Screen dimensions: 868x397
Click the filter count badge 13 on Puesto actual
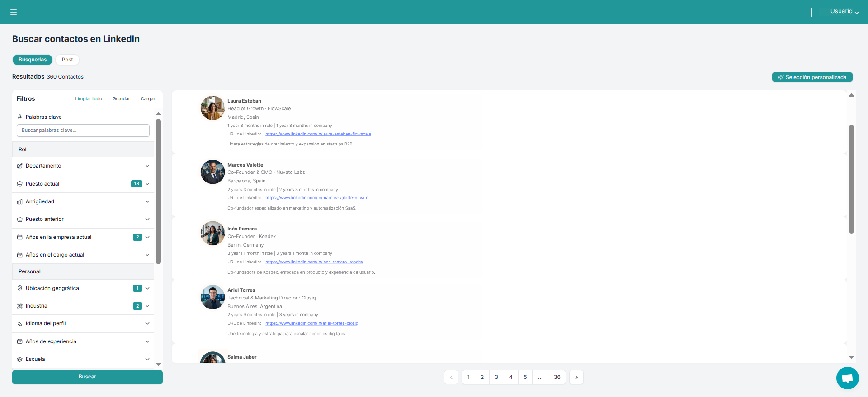point(137,184)
